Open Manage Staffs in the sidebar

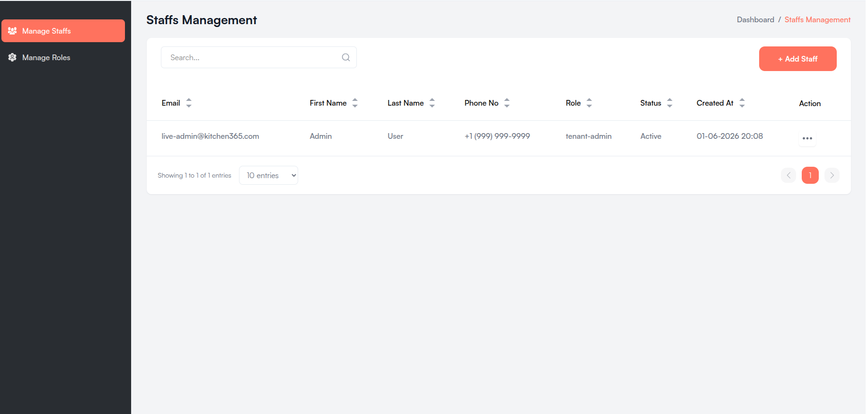63,31
